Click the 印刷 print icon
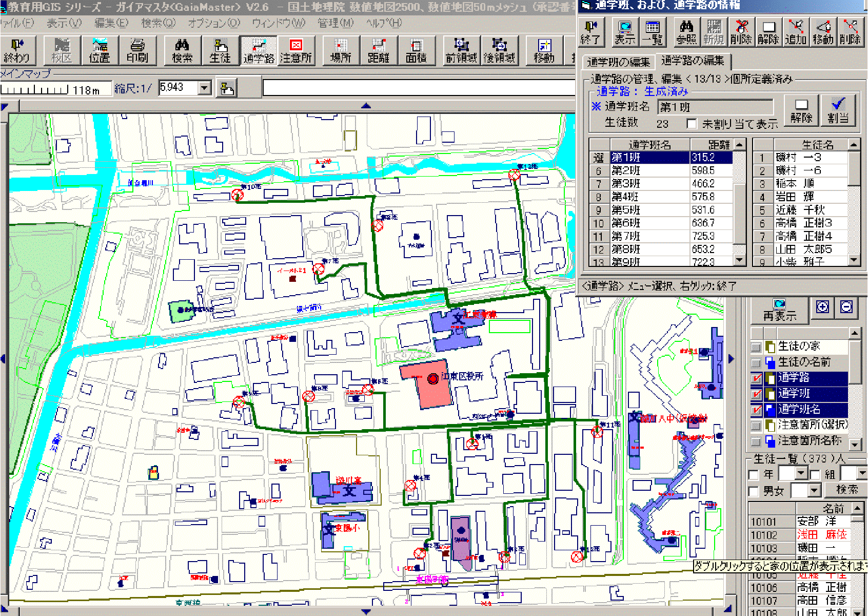 pos(137,50)
